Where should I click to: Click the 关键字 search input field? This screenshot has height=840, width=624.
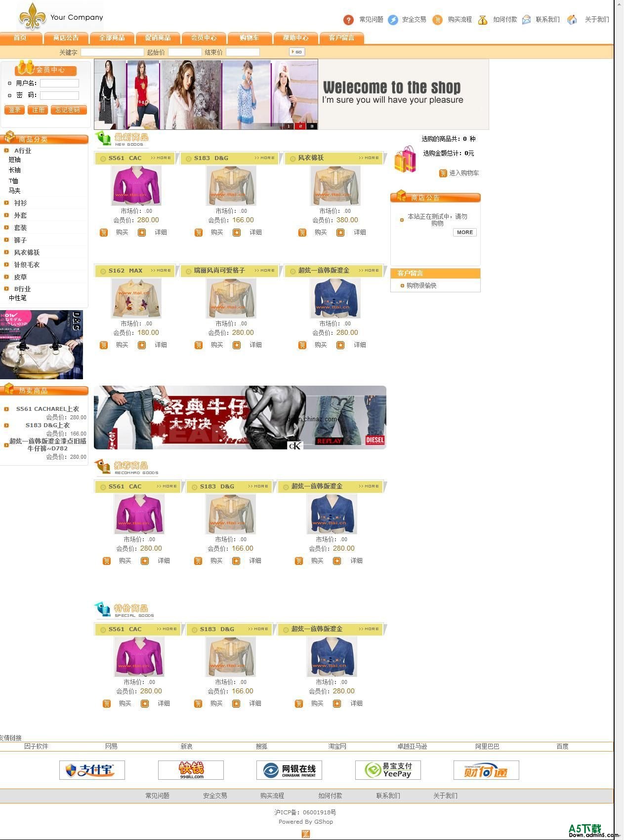point(112,52)
